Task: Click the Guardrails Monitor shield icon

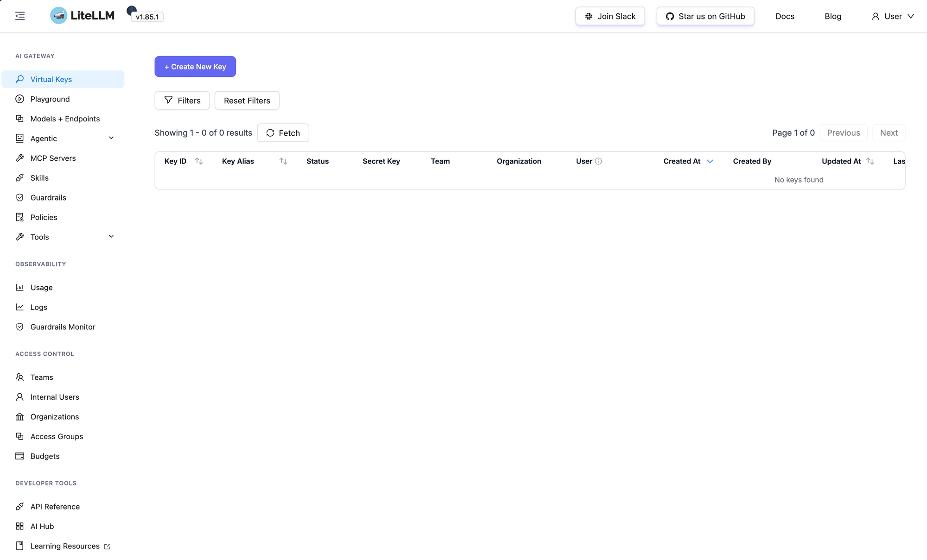Action: point(19,327)
